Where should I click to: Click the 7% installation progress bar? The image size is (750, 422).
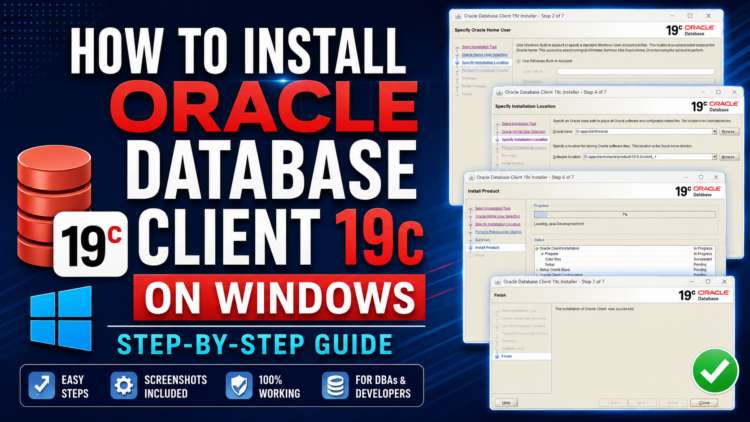coord(625,215)
